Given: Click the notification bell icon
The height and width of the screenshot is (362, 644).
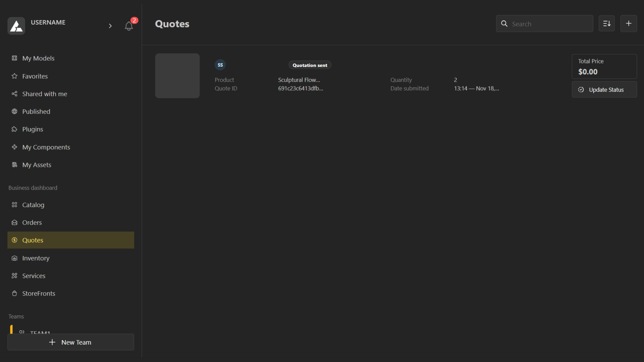Looking at the screenshot, I should 129,26.
